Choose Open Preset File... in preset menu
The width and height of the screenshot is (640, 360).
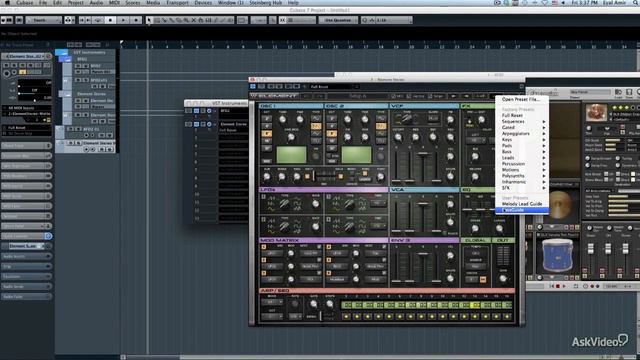coord(522,99)
